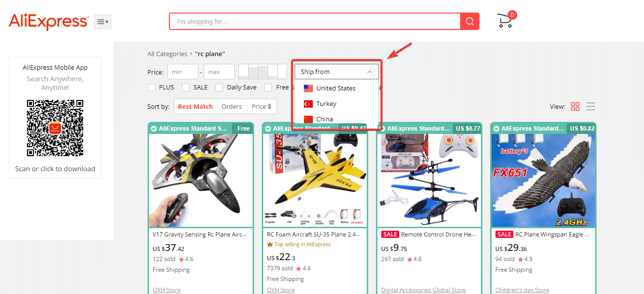This screenshot has height=294, width=644.
Task: Choose China as shipping origin
Action: click(324, 119)
